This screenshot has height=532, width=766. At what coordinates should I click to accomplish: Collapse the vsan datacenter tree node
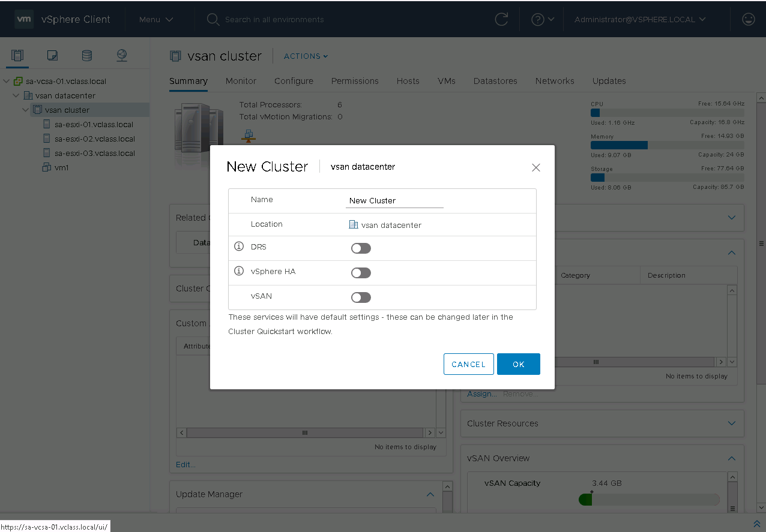point(16,95)
